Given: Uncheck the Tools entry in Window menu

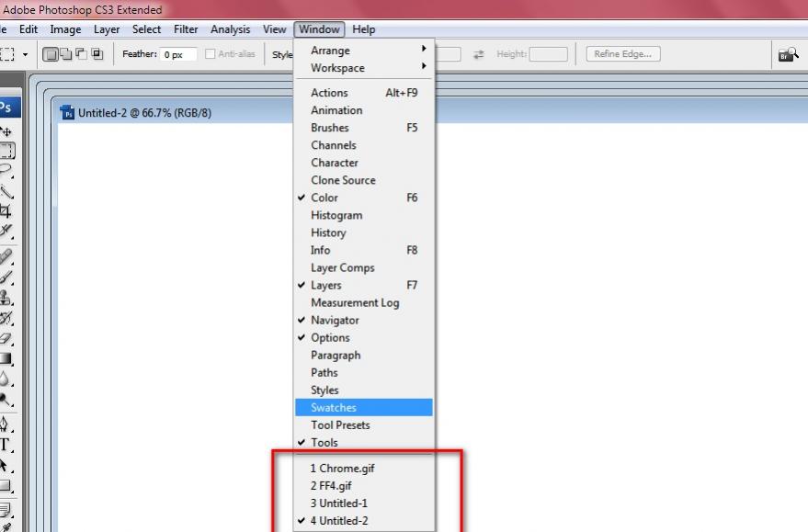Looking at the screenshot, I should (364, 443).
